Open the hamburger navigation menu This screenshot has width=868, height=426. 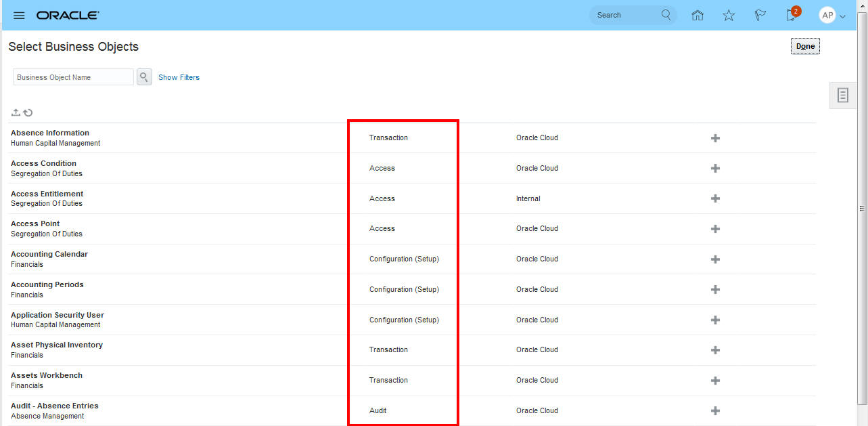(19, 15)
